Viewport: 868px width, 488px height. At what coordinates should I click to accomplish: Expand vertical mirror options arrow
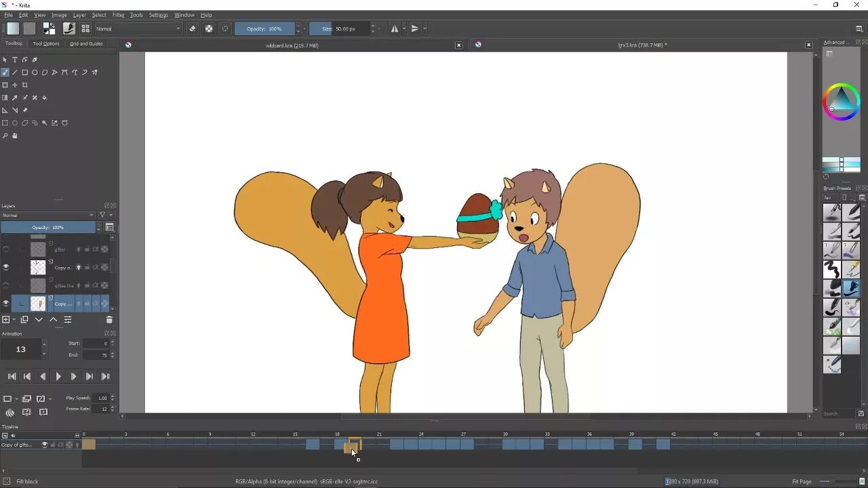(x=424, y=28)
